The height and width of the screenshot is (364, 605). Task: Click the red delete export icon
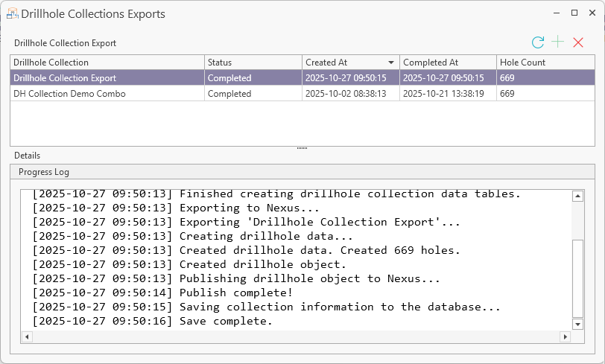pos(578,43)
